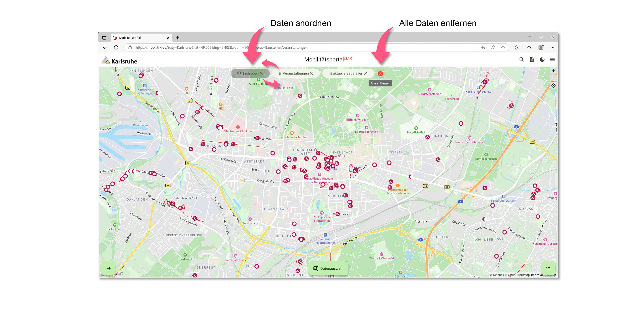Image resolution: width=644 pixels, height=327 pixels.
Task: Open a new browser tab
Action: coord(178,38)
